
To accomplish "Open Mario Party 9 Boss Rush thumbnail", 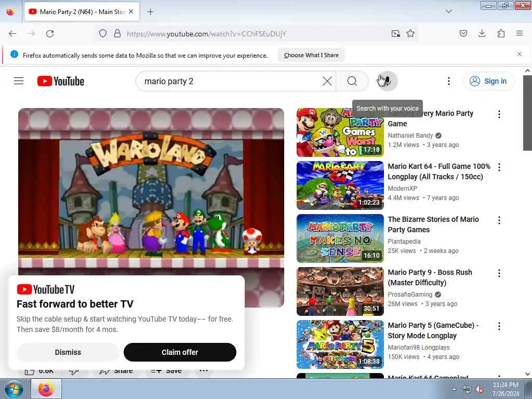I will tap(340, 291).
